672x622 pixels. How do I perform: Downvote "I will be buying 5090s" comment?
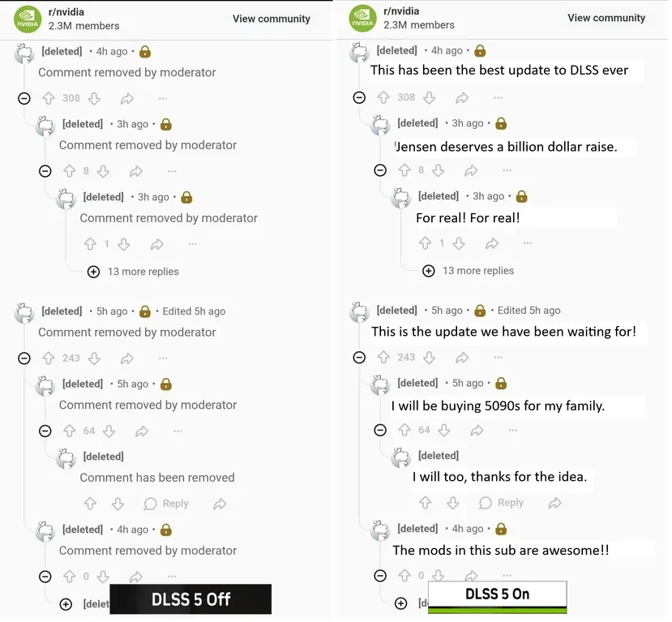(445, 430)
